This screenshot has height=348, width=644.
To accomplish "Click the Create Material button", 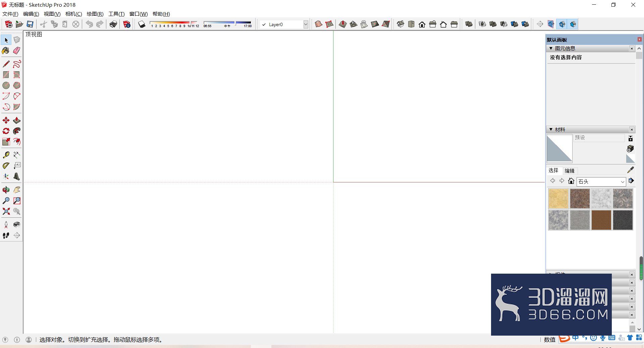I will (x=630, y=148).
